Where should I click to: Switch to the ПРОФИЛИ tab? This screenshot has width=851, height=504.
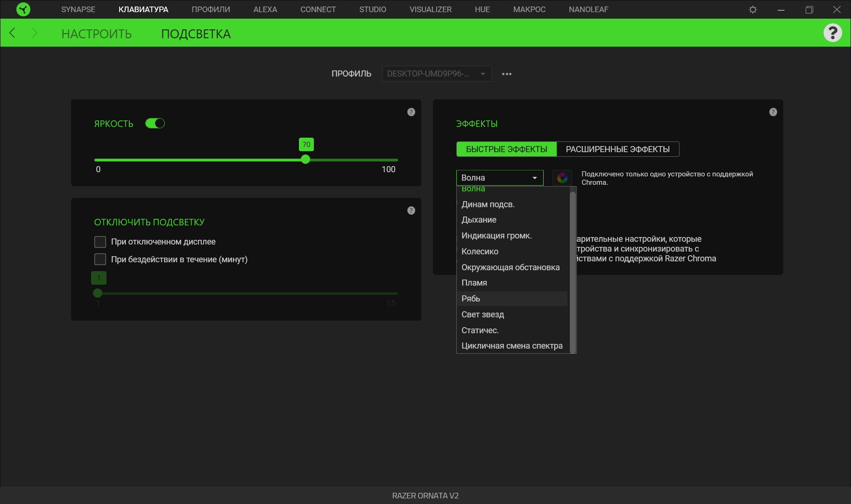point(211,9)
